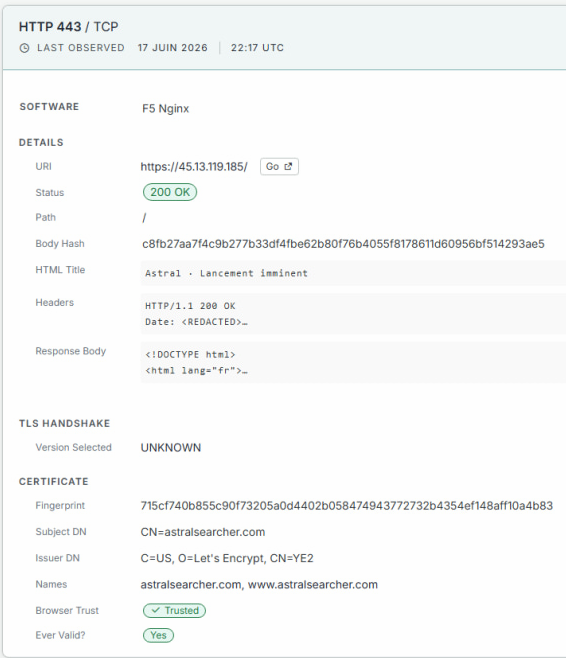This screenshot has height=658, width=566.
Task: Click the 200 OK status badge
Action: pos(170,192)
